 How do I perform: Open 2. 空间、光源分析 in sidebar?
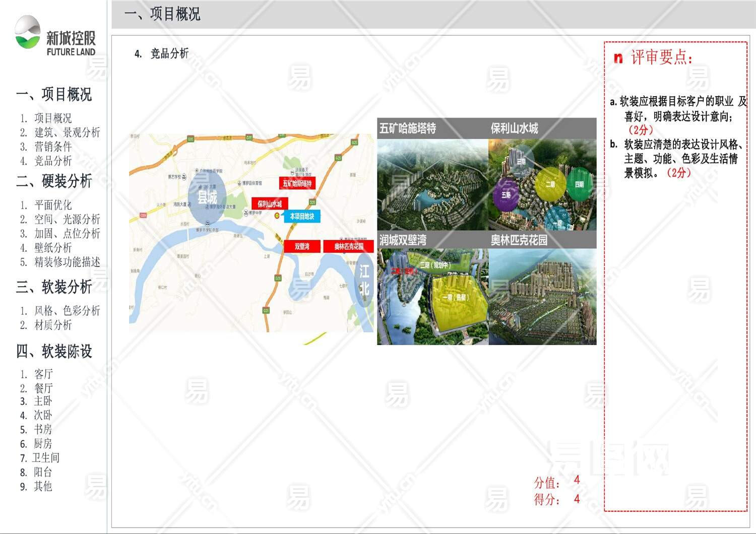coord(60,219)
